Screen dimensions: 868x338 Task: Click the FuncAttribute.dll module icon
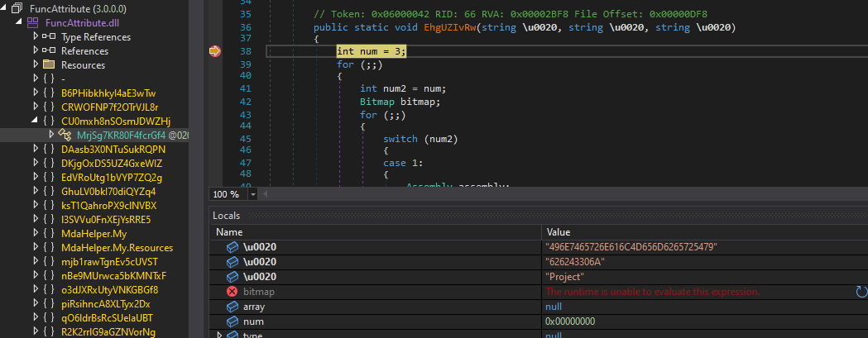33,23
